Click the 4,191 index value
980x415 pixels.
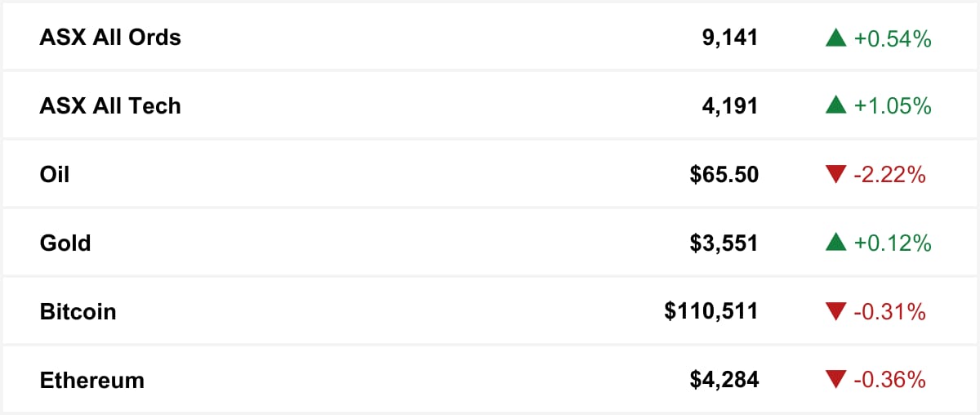click(730, 106)
